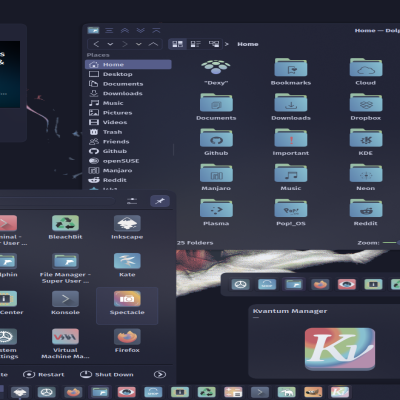
Task: Select the "Dexy" folder icon
Action: [x=216, y=67]
